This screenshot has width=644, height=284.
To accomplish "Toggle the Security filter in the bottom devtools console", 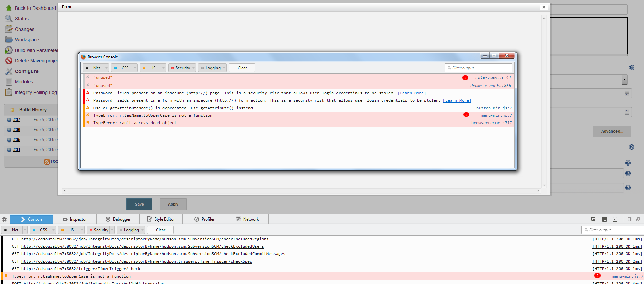I will pos(99,230).
